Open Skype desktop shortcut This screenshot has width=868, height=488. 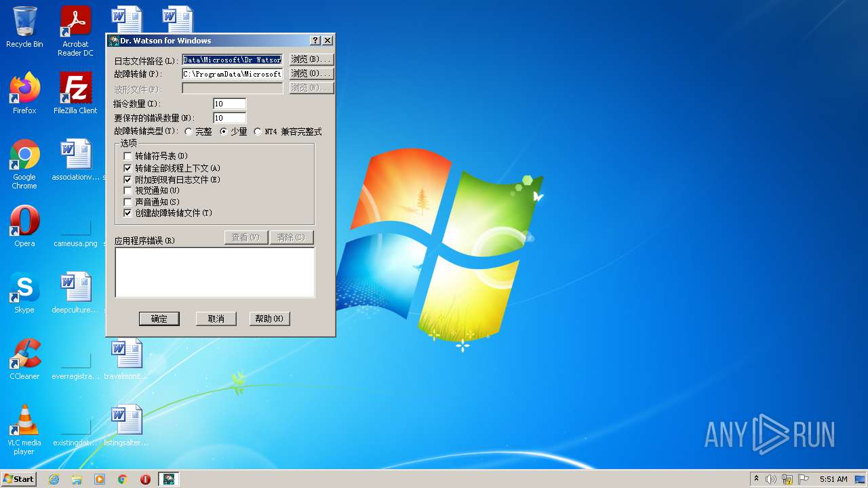click(24, 293)
